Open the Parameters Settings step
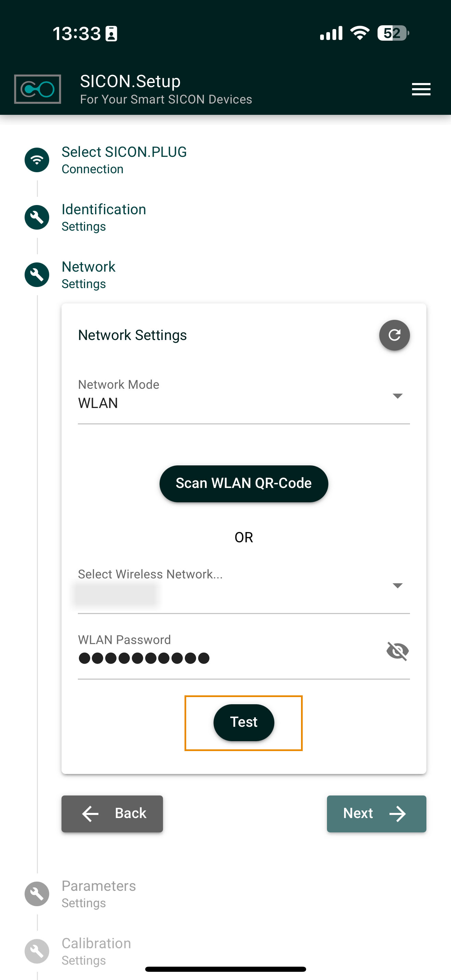Viewport: 451px width, 980px height. 98,894
